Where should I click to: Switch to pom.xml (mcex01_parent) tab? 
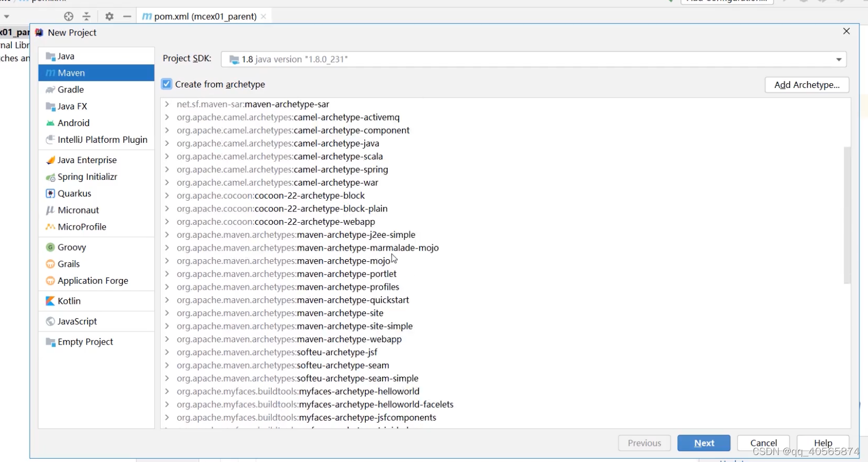(204, 17)
